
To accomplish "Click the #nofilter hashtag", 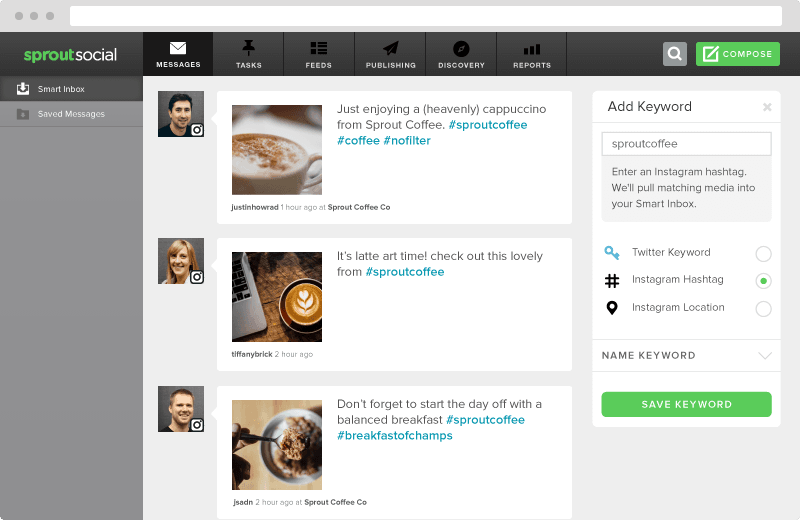I will [x=407, y=141].
